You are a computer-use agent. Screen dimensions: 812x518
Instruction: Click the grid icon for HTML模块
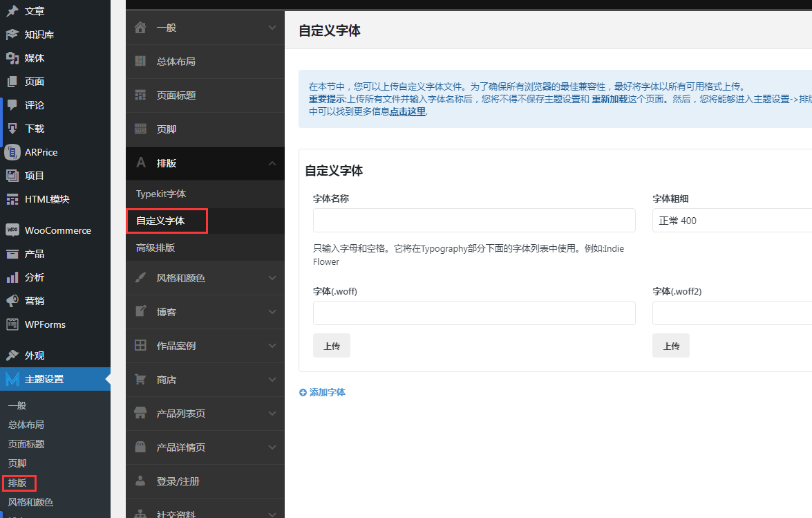tap(12, 199)
